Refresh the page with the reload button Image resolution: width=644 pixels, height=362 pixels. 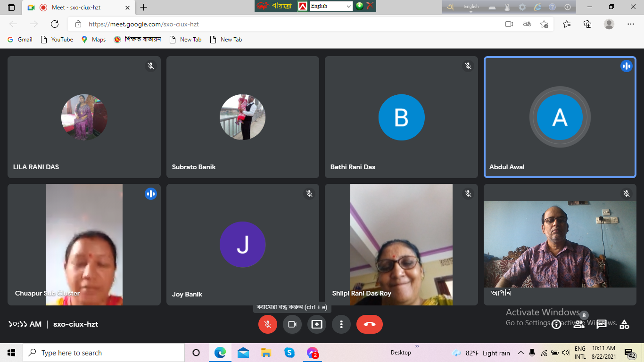pyautogui.click(x=55, y=24)
